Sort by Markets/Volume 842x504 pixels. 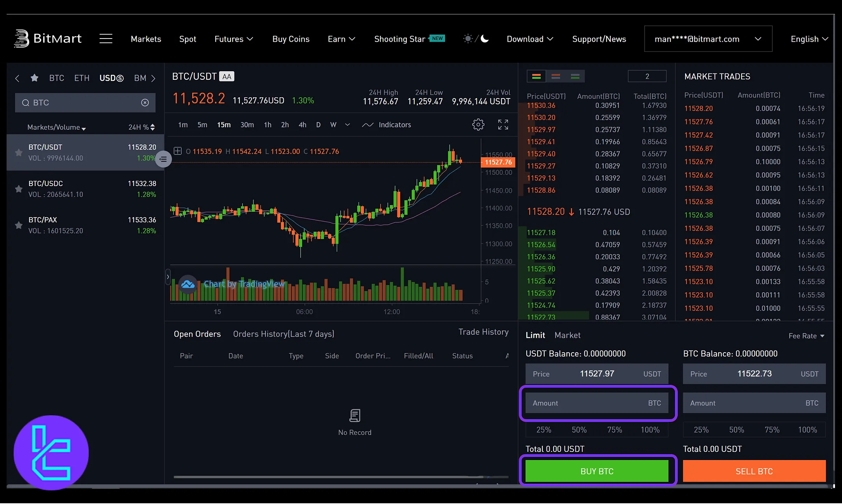click(x=56, y=127)
